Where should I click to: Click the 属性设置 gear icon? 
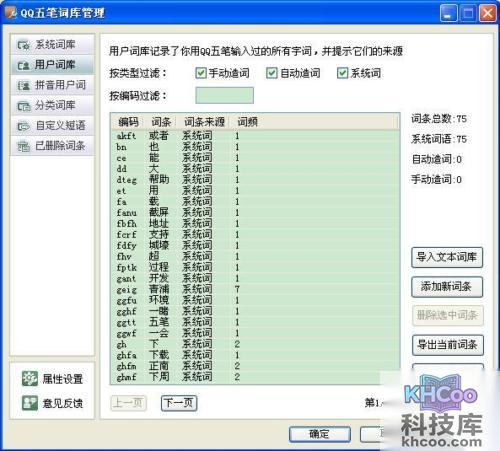[x=30, y=379]
